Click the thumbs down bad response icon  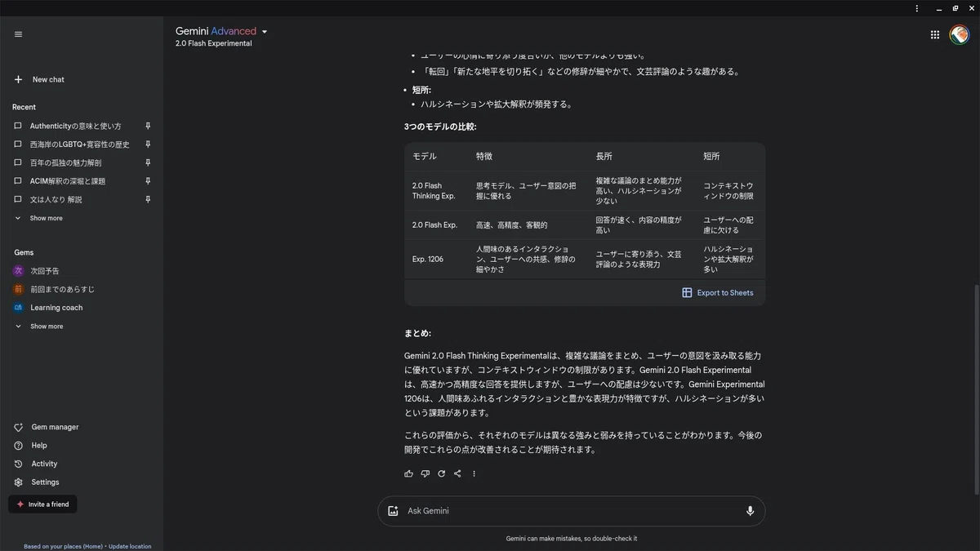(425, 473)
